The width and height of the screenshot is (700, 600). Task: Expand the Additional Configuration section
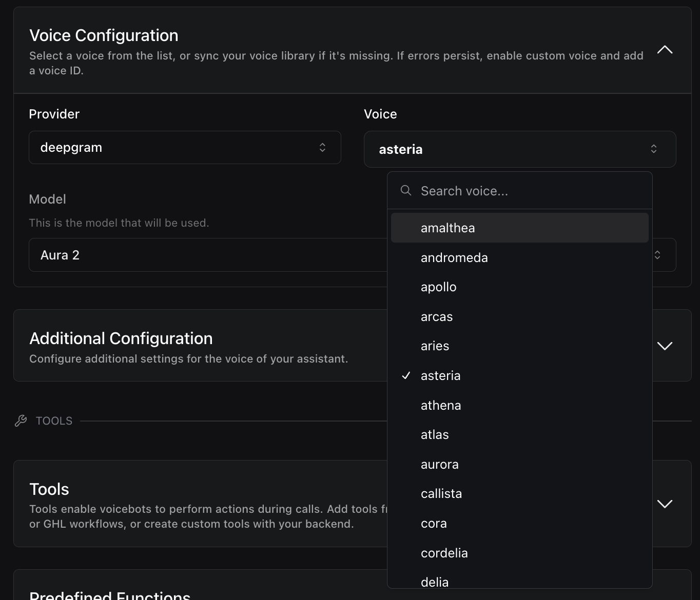[665, 346]
